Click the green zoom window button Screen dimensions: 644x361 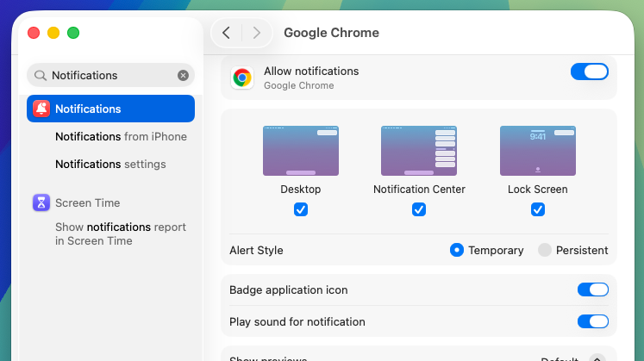73,33
